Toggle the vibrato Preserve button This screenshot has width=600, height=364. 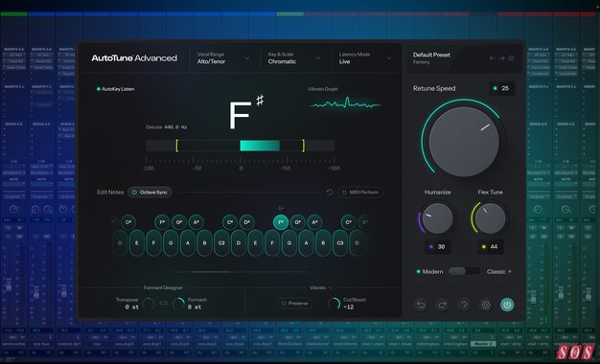point(294,304)
